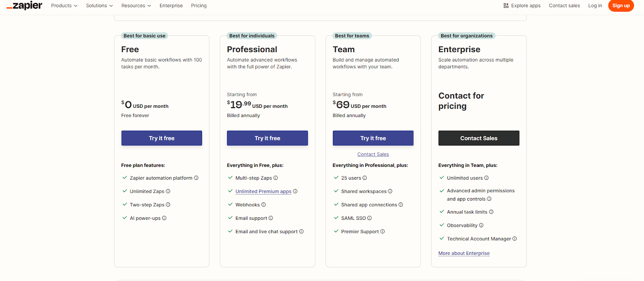Click info icon beside Observability
Image resolution: width=644 pixels, height=281 pixels.
click(x=481, y=225)
